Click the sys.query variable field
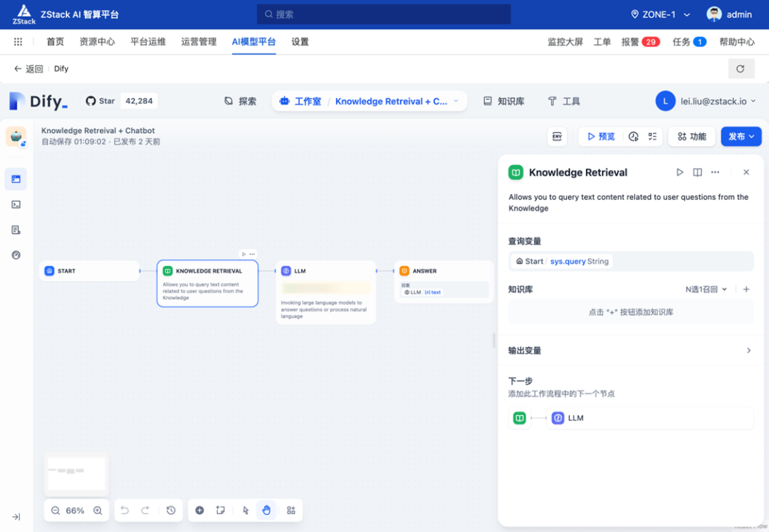The height and width of the screenshot is (532, 769). pos(631,261)
